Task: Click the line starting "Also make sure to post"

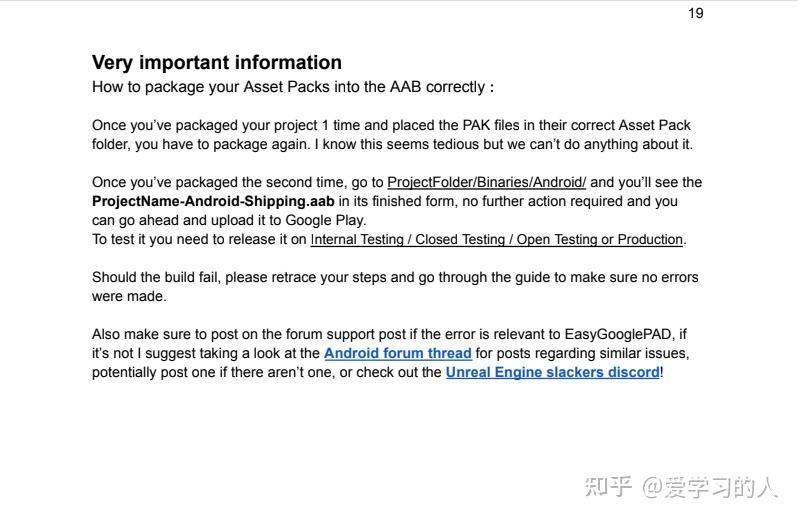Action: [300, 334]
